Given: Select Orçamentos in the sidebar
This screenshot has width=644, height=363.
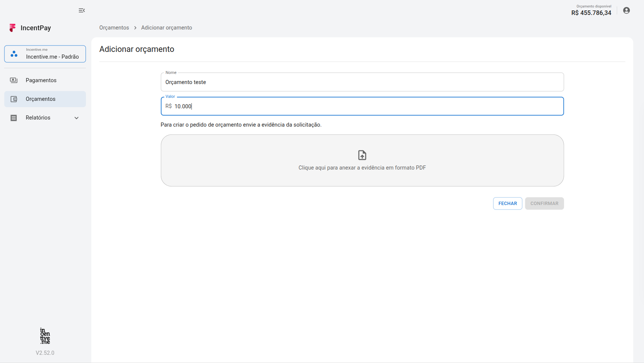Looking at the screenshot, I should pyautogui.click(x=45, y=99).
